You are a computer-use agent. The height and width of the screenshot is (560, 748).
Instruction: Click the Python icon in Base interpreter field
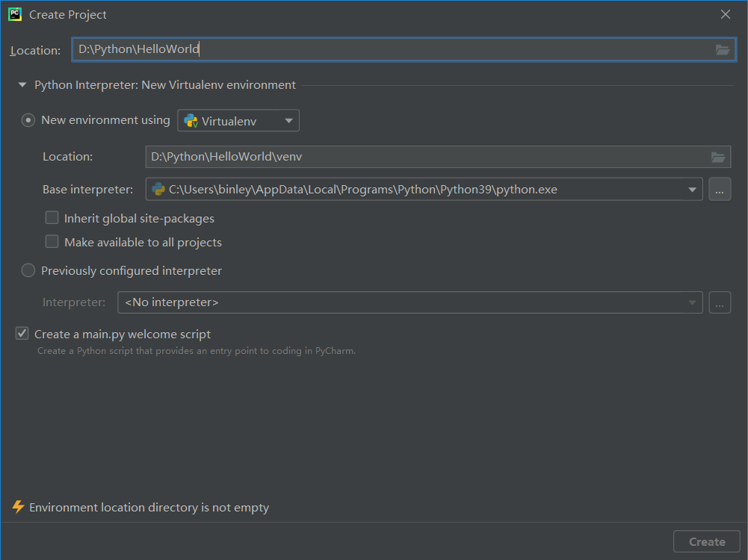158,189
